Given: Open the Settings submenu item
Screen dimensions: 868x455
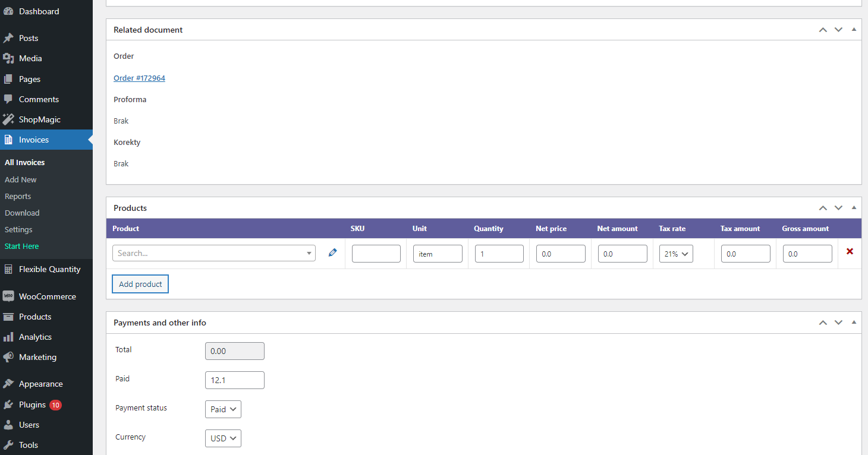Looking at the screenshot, I should point(18,229).
